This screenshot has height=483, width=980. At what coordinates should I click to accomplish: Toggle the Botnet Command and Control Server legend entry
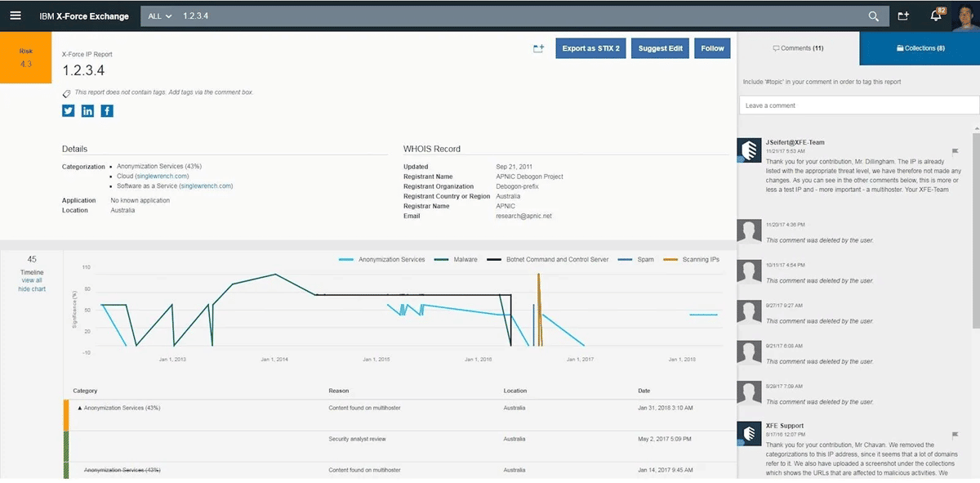point(547,259)
